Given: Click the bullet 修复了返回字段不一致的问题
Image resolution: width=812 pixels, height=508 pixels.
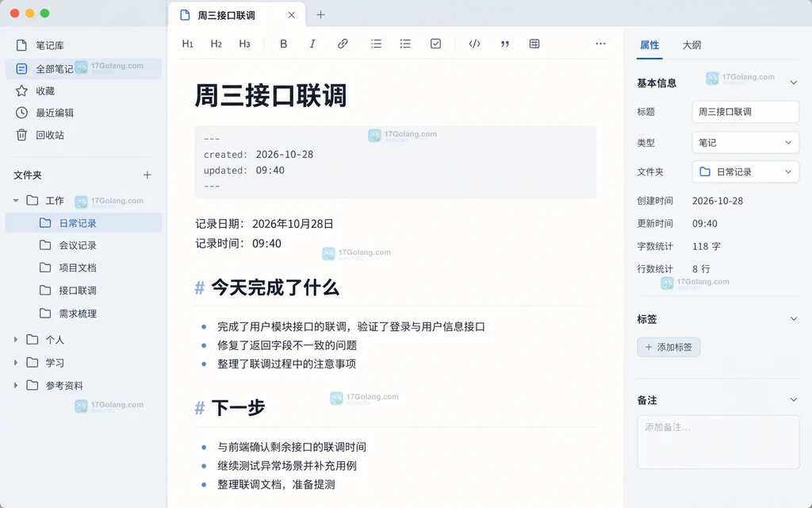Looking at the screenshot, I should pos(287,346).
